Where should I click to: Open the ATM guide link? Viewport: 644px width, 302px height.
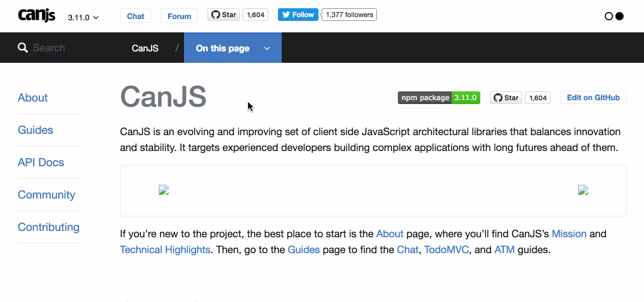click(504, 250)
